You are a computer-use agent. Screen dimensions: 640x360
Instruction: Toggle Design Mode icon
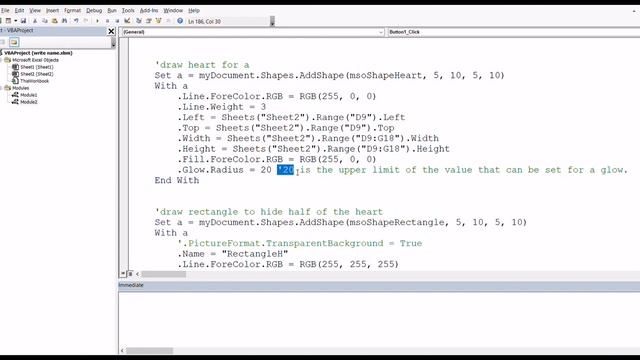[127, 21]
